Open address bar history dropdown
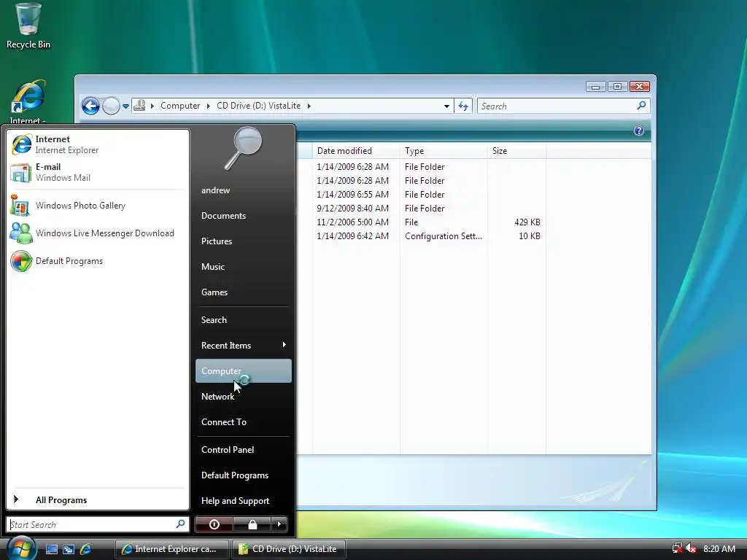Image resolution: width=747 pixels, height=560 pixels. point(446,106)
